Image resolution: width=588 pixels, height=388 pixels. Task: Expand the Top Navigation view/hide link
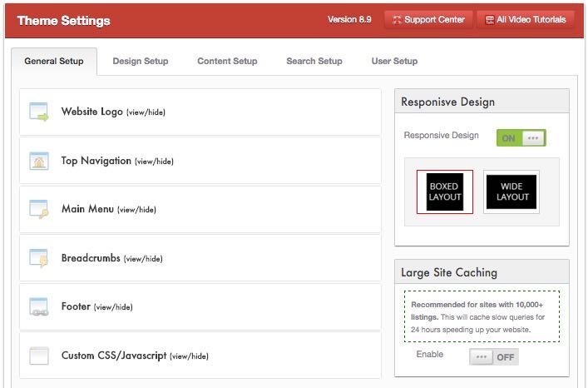154,162
